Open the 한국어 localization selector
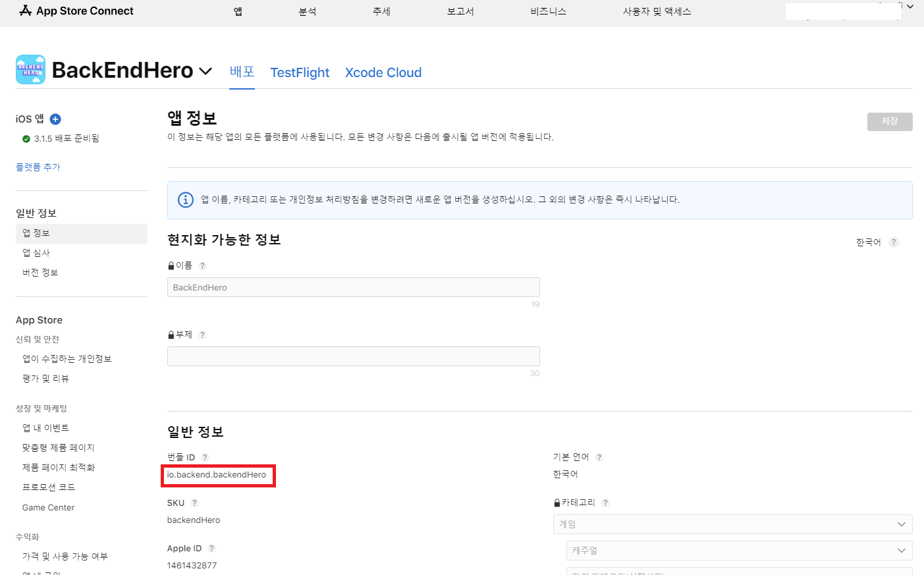The width and height of the screenshot is (924, 575). click(868, 242)
